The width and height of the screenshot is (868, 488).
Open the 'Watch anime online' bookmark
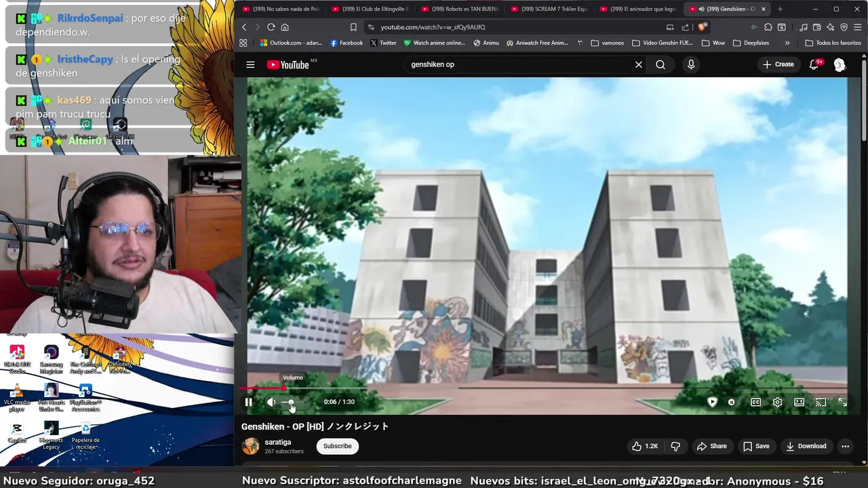coord(434,43)
